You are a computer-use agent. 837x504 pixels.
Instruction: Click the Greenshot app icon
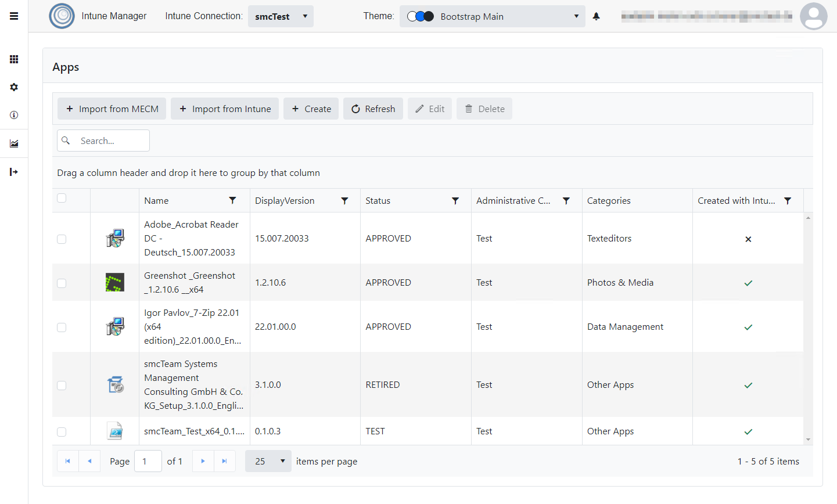[115, 282]
